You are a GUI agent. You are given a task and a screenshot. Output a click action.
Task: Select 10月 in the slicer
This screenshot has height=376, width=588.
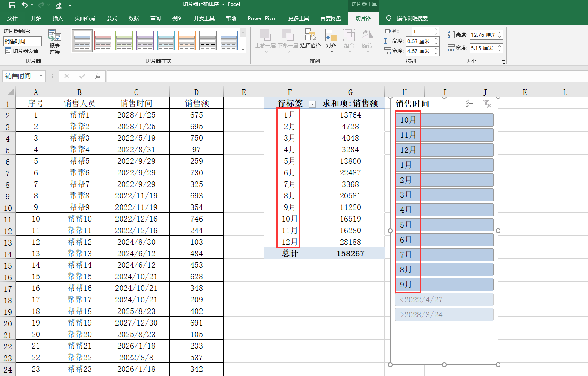click(x=444, y=120)
